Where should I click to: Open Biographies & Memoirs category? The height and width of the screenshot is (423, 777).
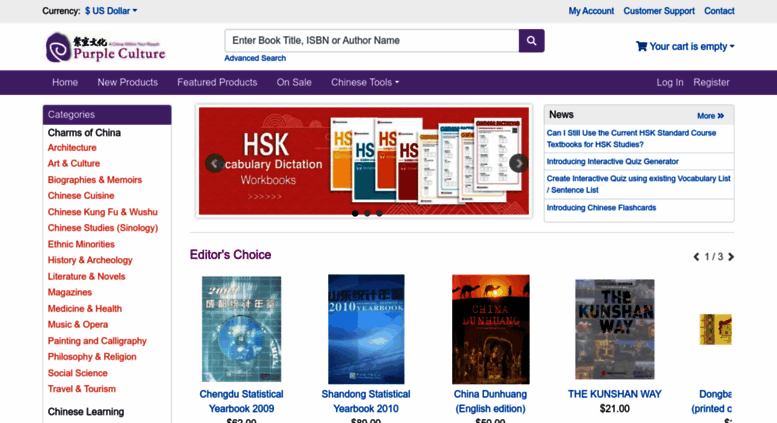point(95,180)
